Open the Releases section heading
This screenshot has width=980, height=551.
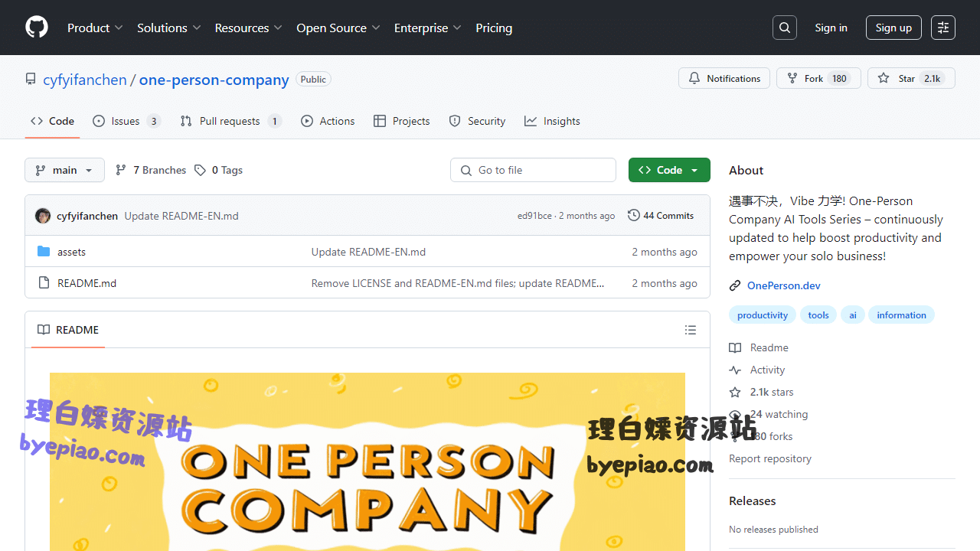pos(752,500)
